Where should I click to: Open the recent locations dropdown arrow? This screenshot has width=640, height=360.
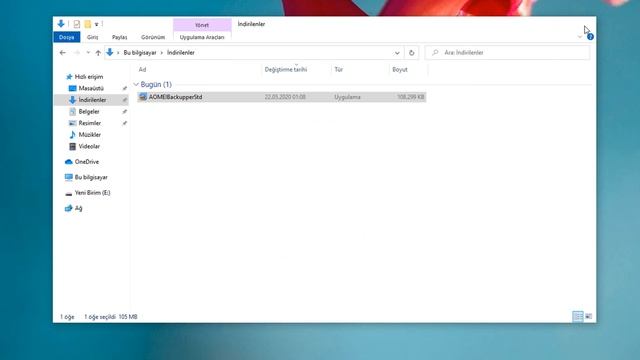point(88,53)
